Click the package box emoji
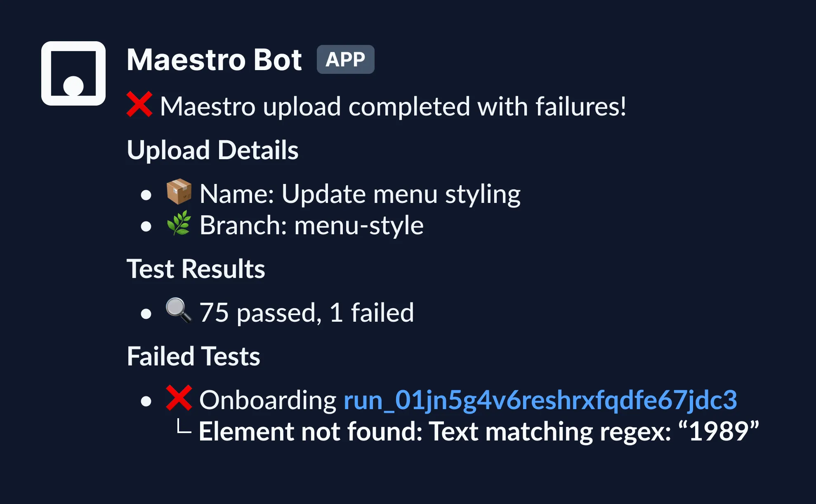Viewport: 816px width, 504px height. tap(179, 192)
